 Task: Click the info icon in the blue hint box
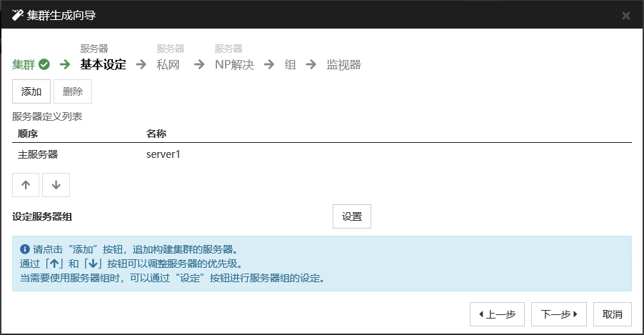[x=25, y=250]
